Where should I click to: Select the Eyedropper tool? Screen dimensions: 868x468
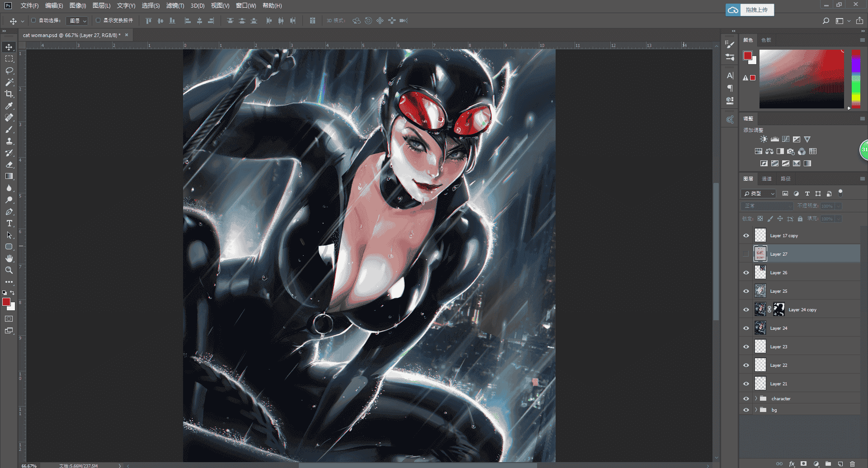click(9, 106)
